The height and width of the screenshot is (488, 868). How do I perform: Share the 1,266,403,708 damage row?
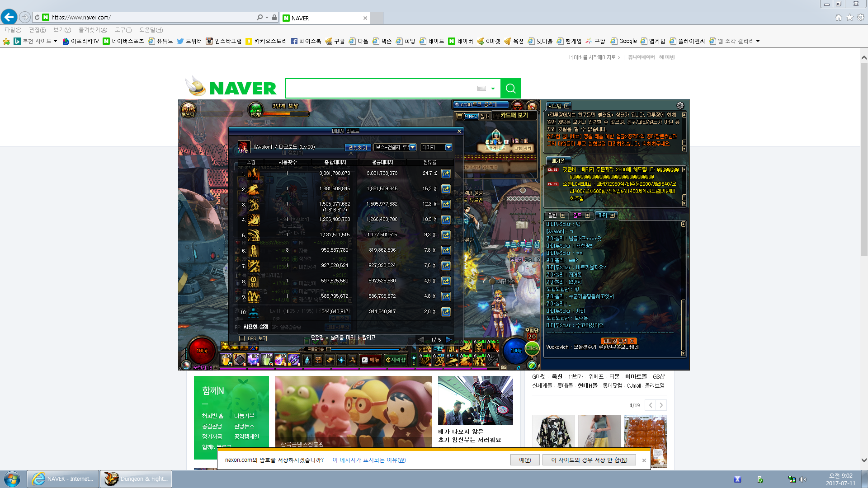point(446,220)
